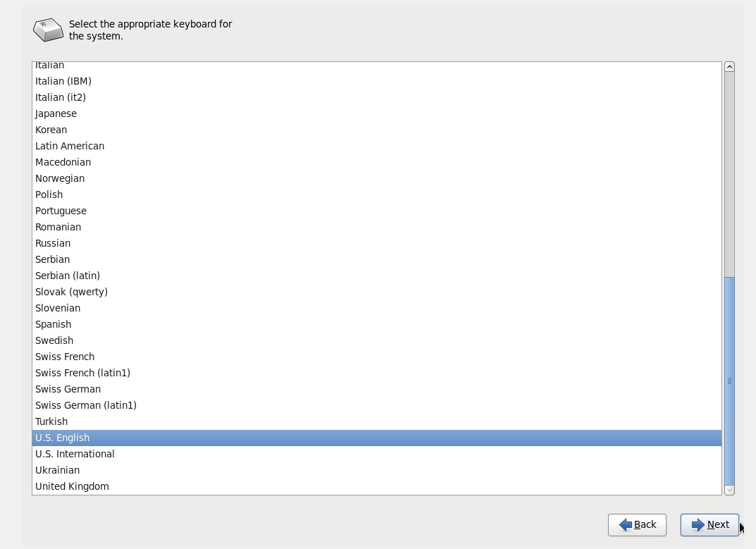The width and height of the screenshot is (756, 549).
Task: Click the keyboard icon in header
Action: (48, 30)
